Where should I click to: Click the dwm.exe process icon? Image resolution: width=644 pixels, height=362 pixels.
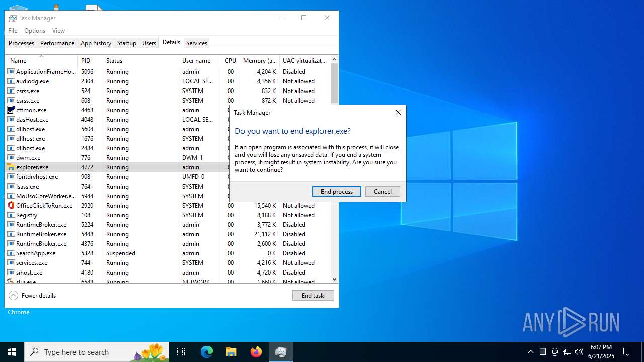point(11,158)
